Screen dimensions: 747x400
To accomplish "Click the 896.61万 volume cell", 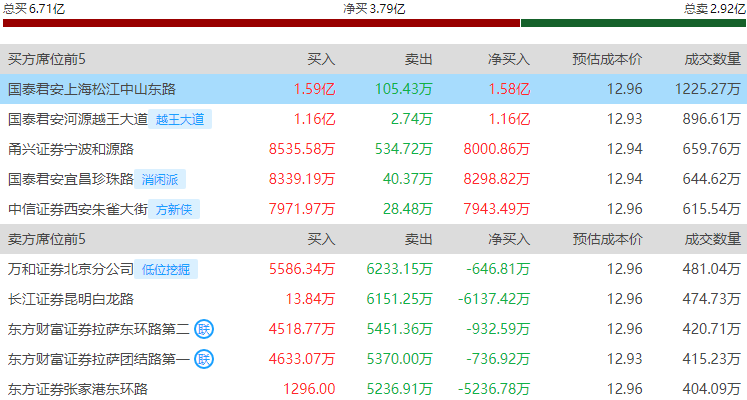I will (x=712, y=119).
